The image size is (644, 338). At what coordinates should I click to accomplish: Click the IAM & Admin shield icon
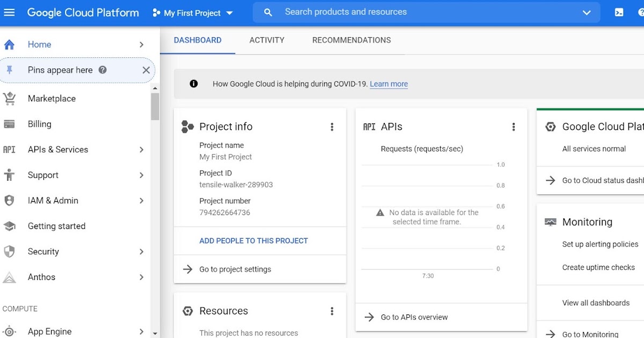(9, 201)
